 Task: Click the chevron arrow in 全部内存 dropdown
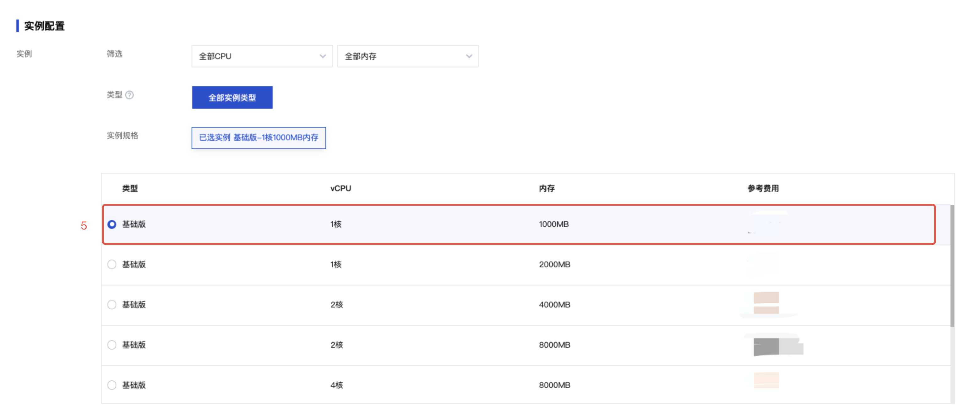point(469,56)
